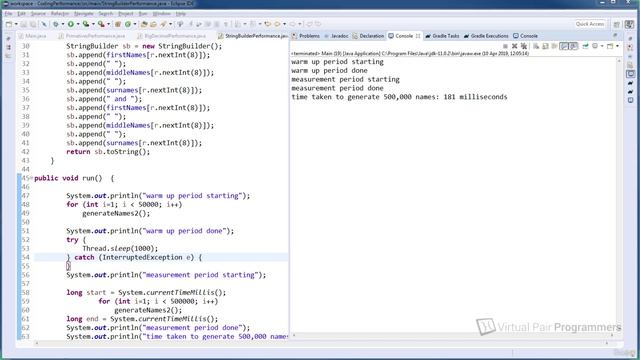
Task: Open the Coverage dropdown arrow
Action: coord(93,24)
